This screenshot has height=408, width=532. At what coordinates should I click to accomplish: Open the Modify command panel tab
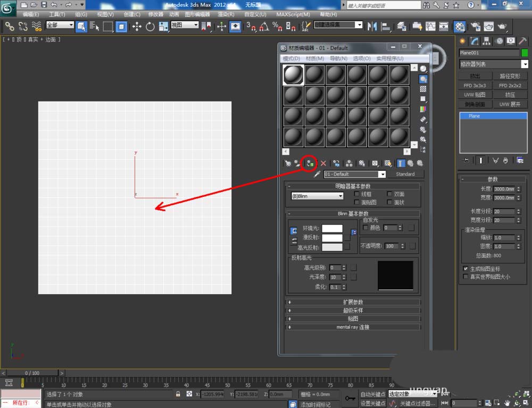(475, 41)
